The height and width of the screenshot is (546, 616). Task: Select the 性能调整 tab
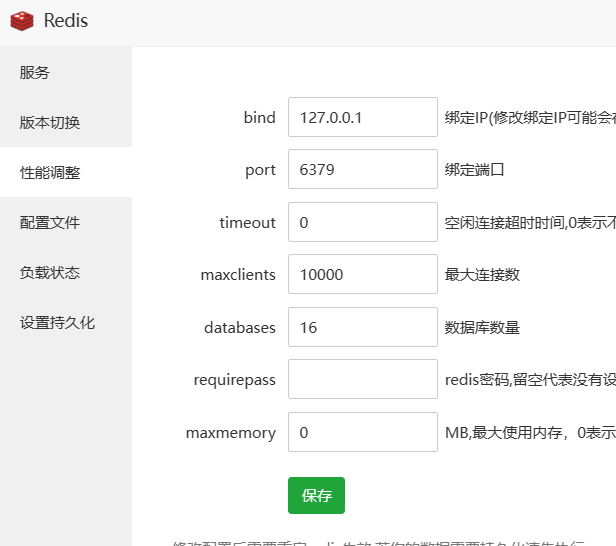coord(66,172)
